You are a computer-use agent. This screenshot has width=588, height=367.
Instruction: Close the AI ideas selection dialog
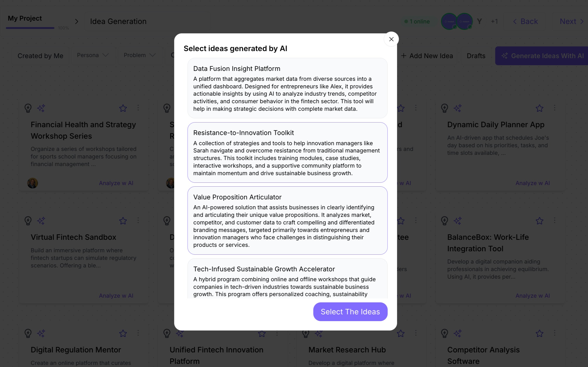[x=391, y=39]
